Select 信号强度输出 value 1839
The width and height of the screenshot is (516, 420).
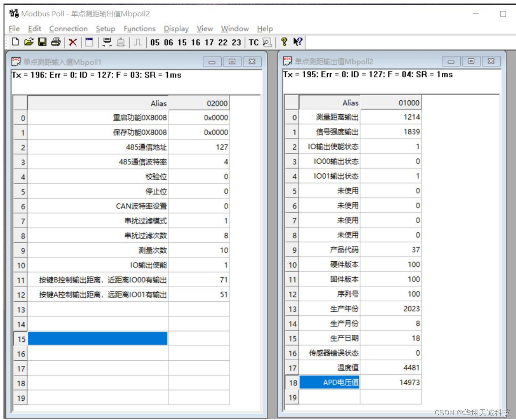tap(391, 132)
